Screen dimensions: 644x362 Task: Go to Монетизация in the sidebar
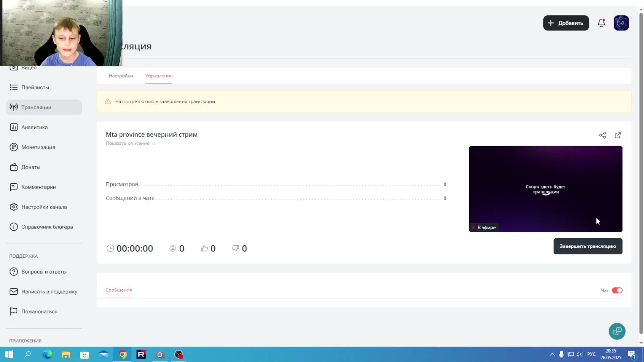pos(38,147)
